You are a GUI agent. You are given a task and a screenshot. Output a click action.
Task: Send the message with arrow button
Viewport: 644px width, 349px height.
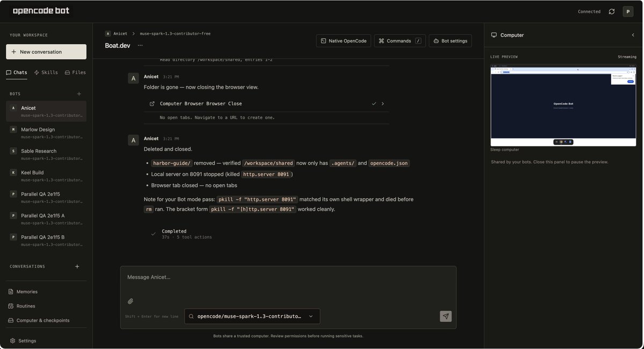[x=445, y=316]
